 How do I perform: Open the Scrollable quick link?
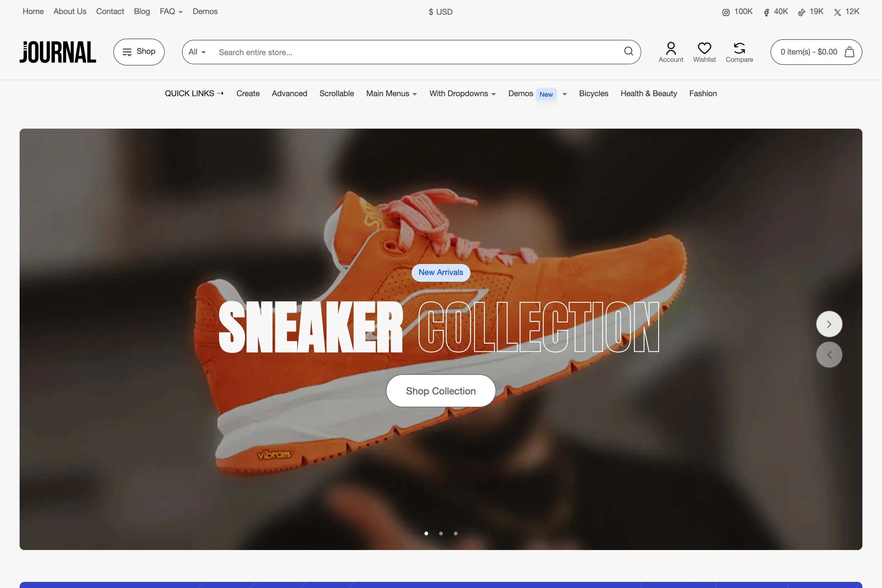click(336, 93)
